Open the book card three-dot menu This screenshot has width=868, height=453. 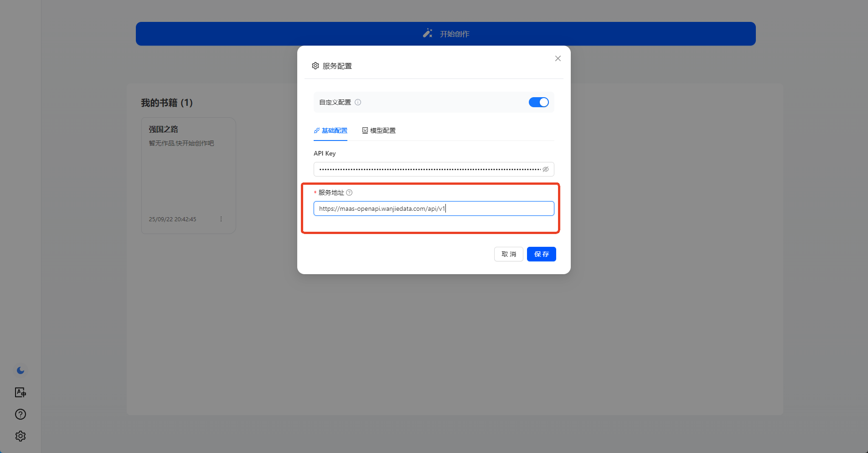coord(221,219)
